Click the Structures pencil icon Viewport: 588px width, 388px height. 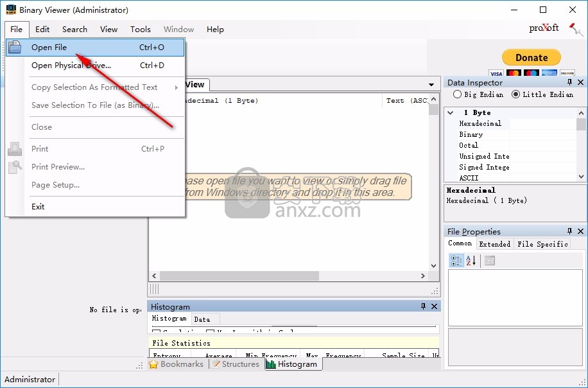pyautogui.click(x=216, y=364)
